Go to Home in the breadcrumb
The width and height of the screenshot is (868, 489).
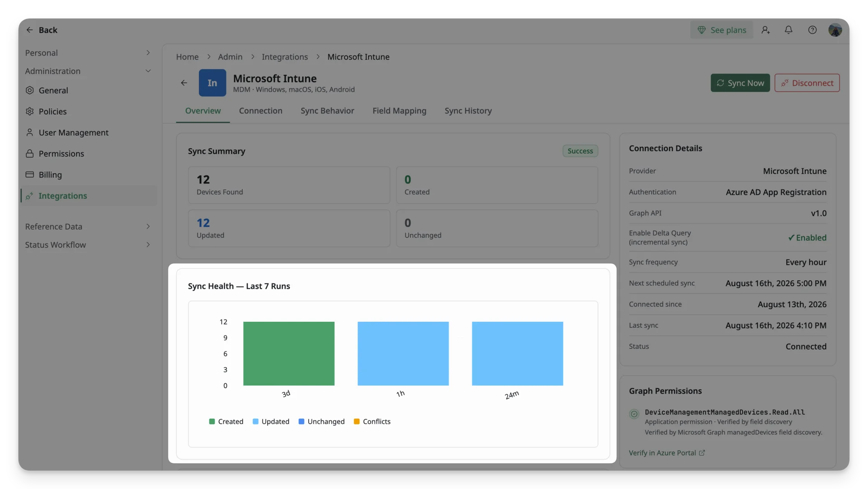click(187, 57)
